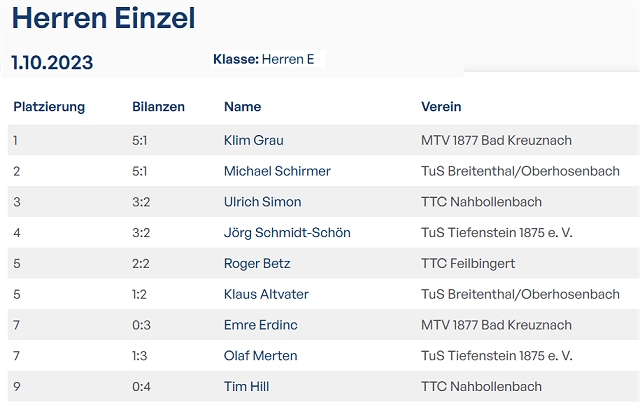Click the Bilanzen column header
Screen dimensions: 640x412
158,107
